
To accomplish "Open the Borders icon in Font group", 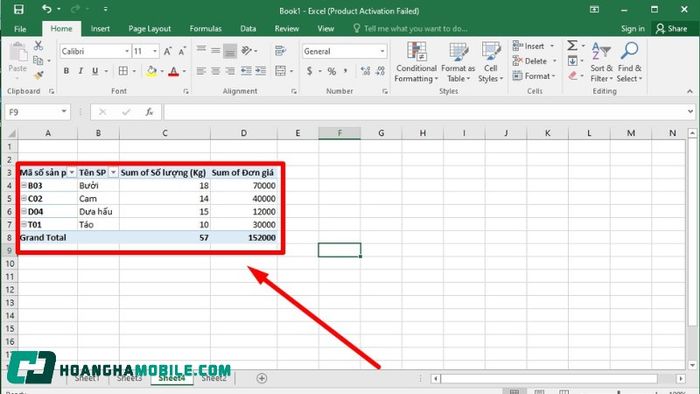I will pyautogui.click(x=123, y=71).
